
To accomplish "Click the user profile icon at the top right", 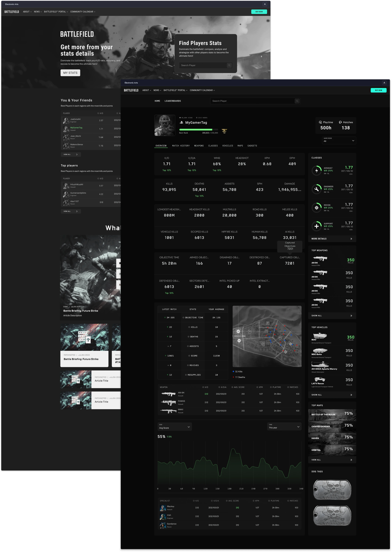I will [384, 83].
